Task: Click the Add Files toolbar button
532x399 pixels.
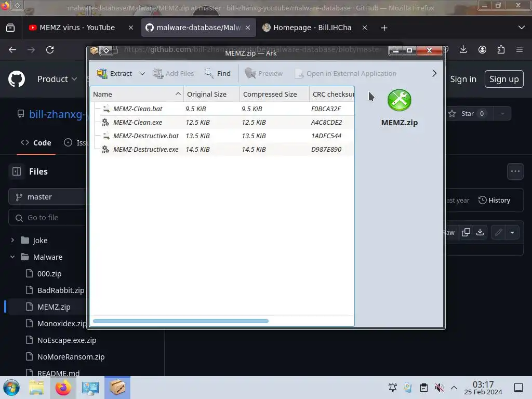Action: [x=174, y=73]
